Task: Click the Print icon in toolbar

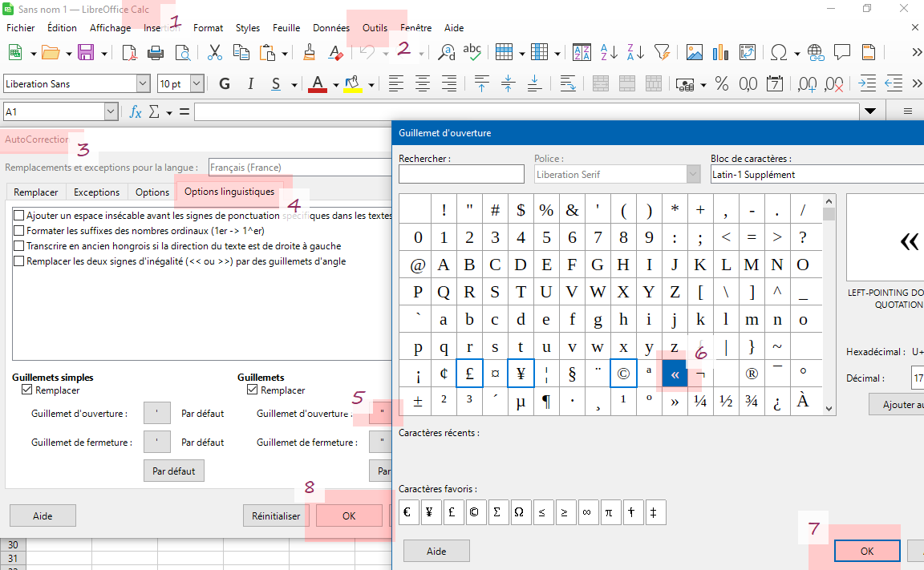Action: pyautogui.click(x=156, y=53)
